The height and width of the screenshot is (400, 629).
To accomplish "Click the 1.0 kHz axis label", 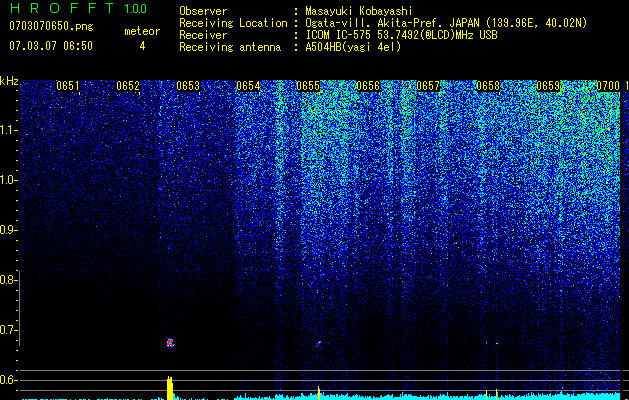I will point(8,180).
